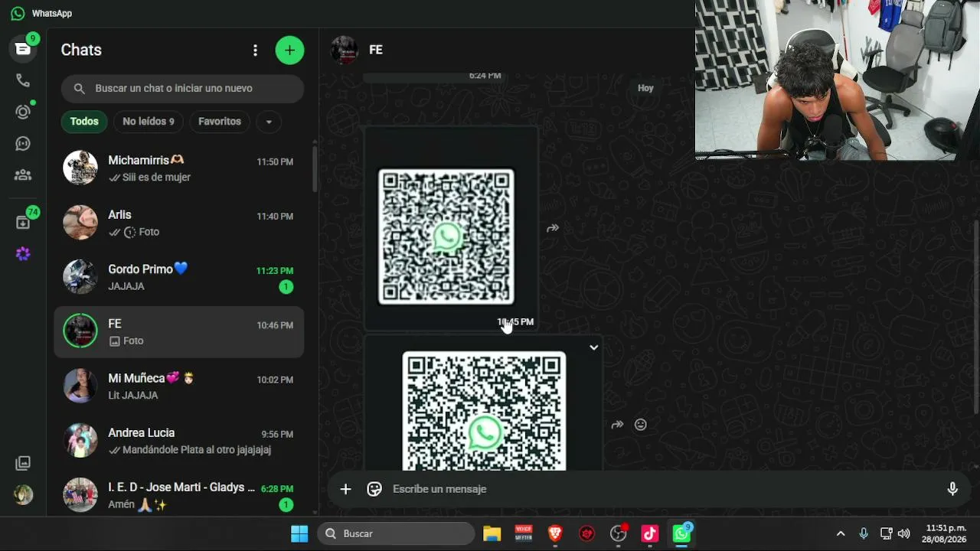Screen dimensions: 980x551
Task: Open the Mi Muñeca chat
Action: 178,386
